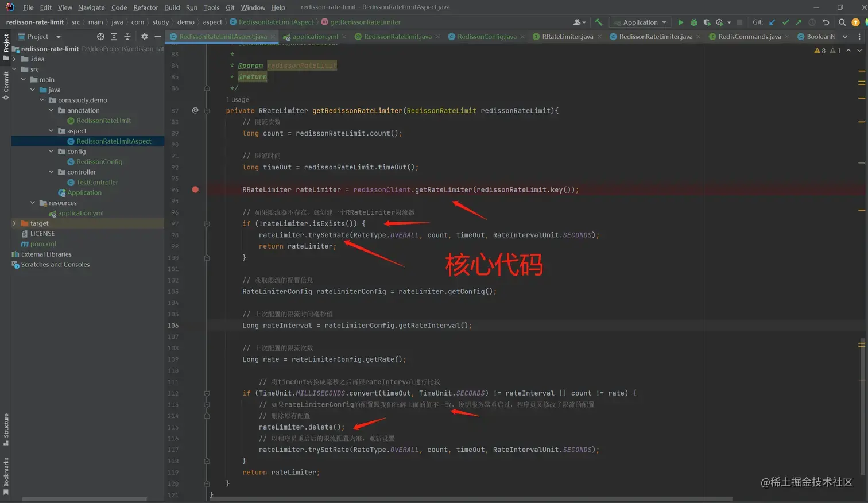Open Search Everywhere magnifier

[x=842, y=22]
